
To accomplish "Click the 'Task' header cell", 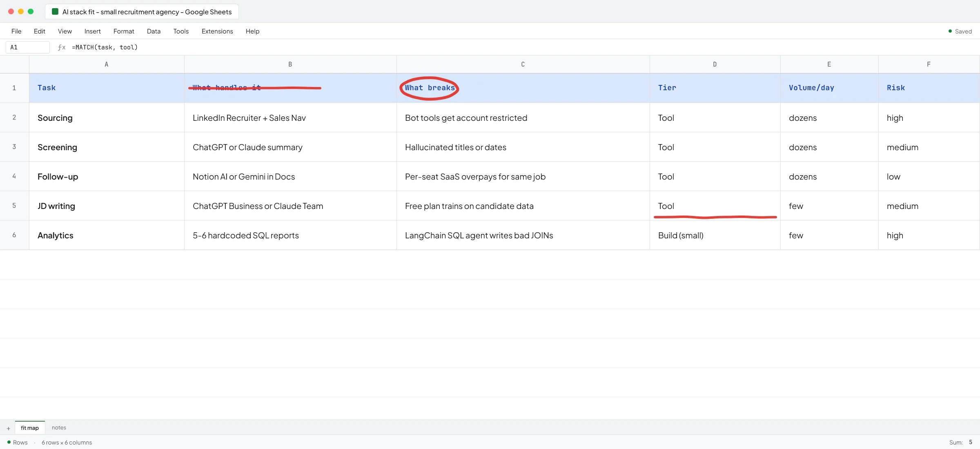I will click(x=107, y=88).
